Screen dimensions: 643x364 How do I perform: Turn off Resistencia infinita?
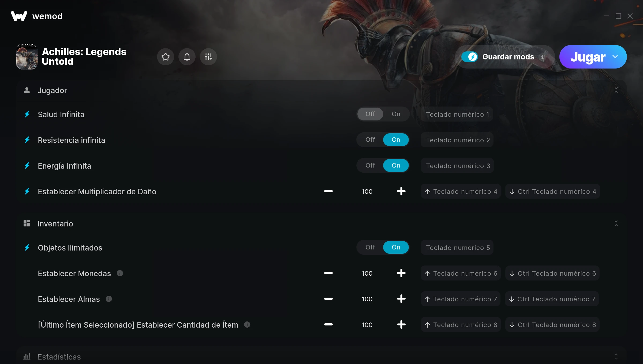tap(370, 140)
